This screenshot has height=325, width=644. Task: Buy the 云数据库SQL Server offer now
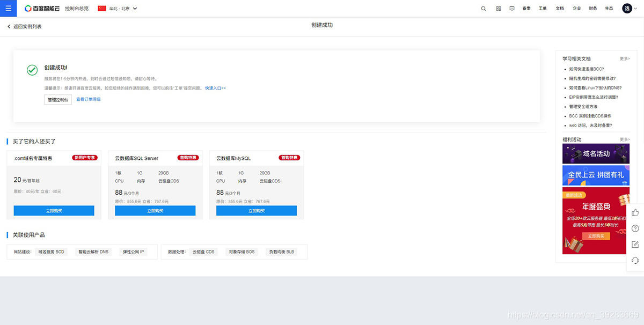[x=155, y=211]
